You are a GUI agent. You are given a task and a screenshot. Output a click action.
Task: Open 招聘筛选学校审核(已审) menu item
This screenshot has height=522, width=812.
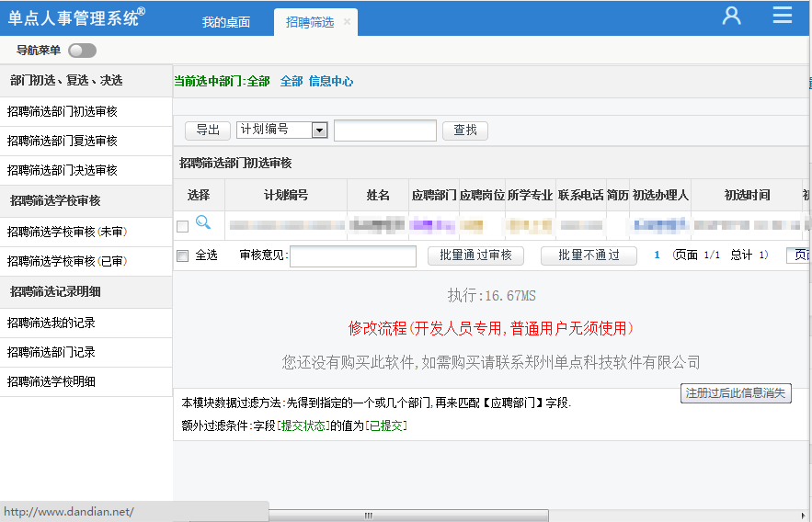(x=86, y=262)
